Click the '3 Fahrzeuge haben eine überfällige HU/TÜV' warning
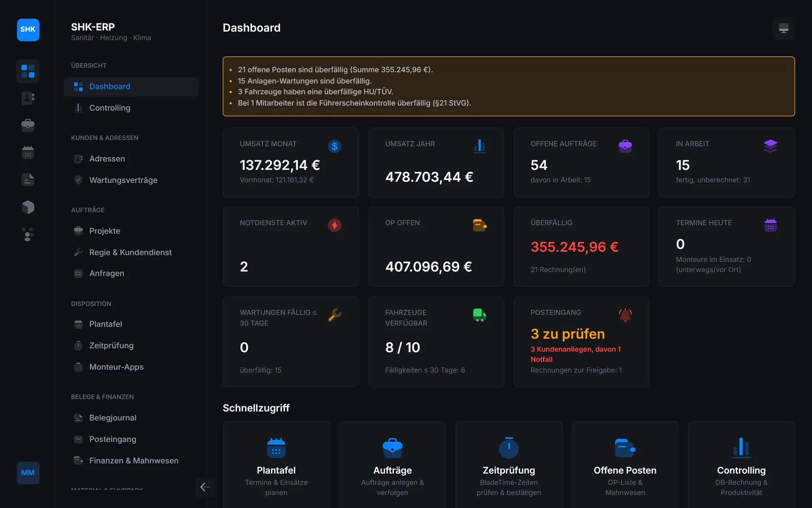 [x=315, y=92]
